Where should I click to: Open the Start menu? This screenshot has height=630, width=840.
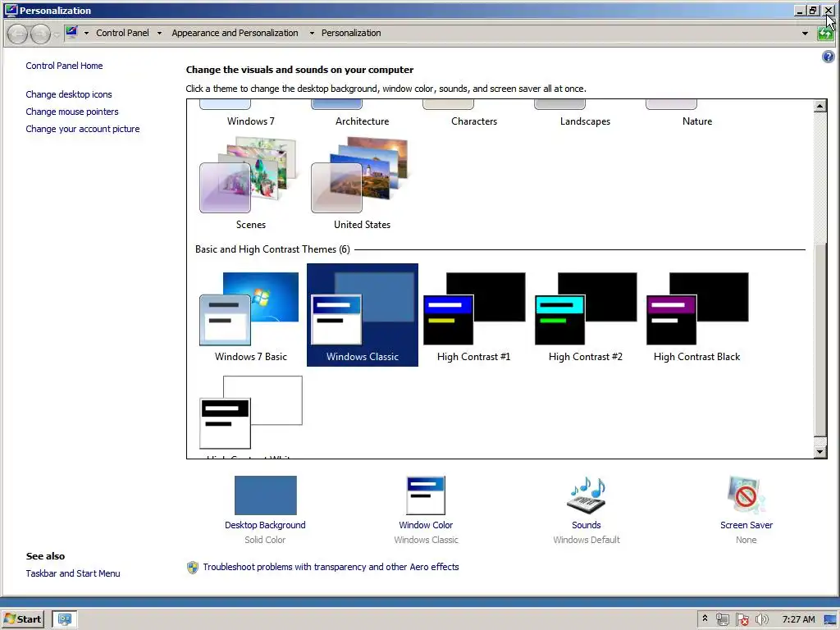click(22, 619)
